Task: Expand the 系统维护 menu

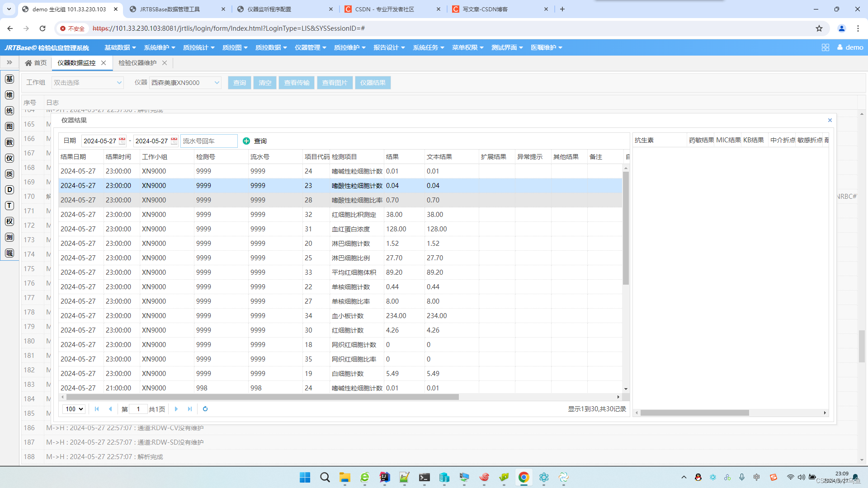Action: pos(160,47)
